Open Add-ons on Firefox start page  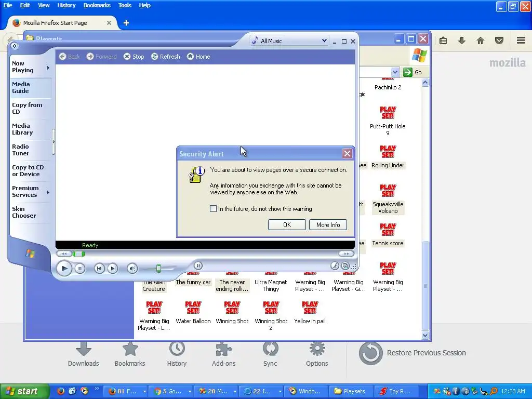pyautogui.click(x=223, y=353)
